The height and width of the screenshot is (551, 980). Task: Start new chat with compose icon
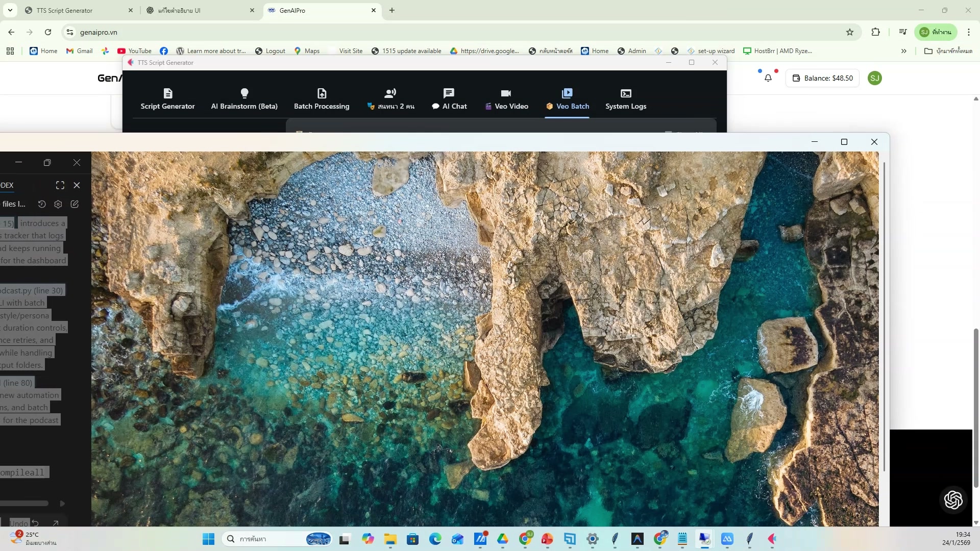coord(75,204)
